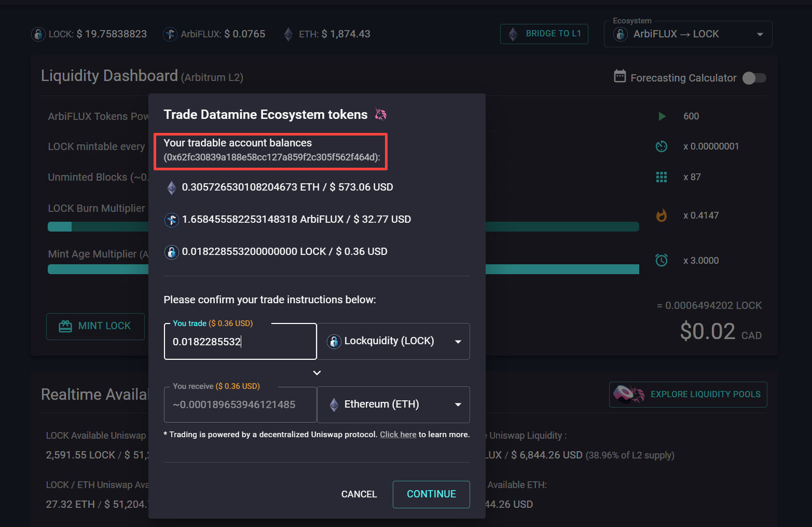Viewport: 812px width, 527px height.
Task: Click the 'Trade Datamine Ecosystem tokens' dialog title
Action: pyautogui.click(x=266, y=115)
